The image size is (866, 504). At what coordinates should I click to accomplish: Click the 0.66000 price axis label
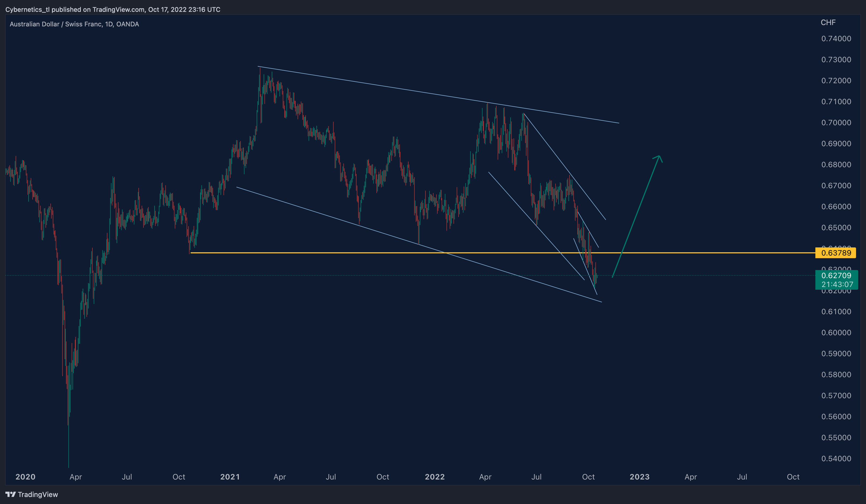pyautogui.click(x=836, y=206)
